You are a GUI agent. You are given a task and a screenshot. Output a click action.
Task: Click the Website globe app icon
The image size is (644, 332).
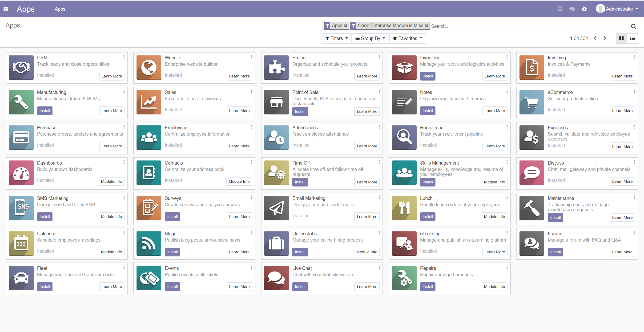click(x=149, y=68)
